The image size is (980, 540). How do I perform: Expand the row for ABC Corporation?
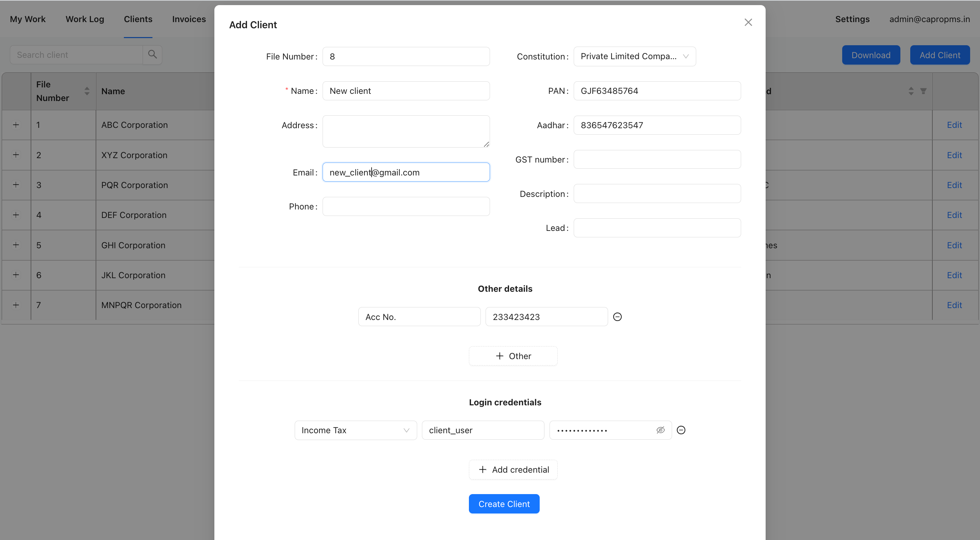point(16,124)
